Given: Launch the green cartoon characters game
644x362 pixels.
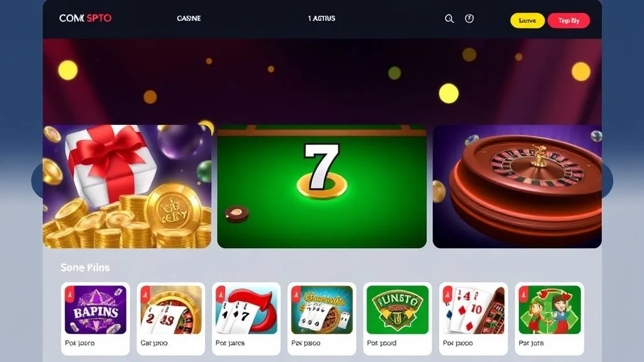Looking at the screenshot, I should point(550,319).
